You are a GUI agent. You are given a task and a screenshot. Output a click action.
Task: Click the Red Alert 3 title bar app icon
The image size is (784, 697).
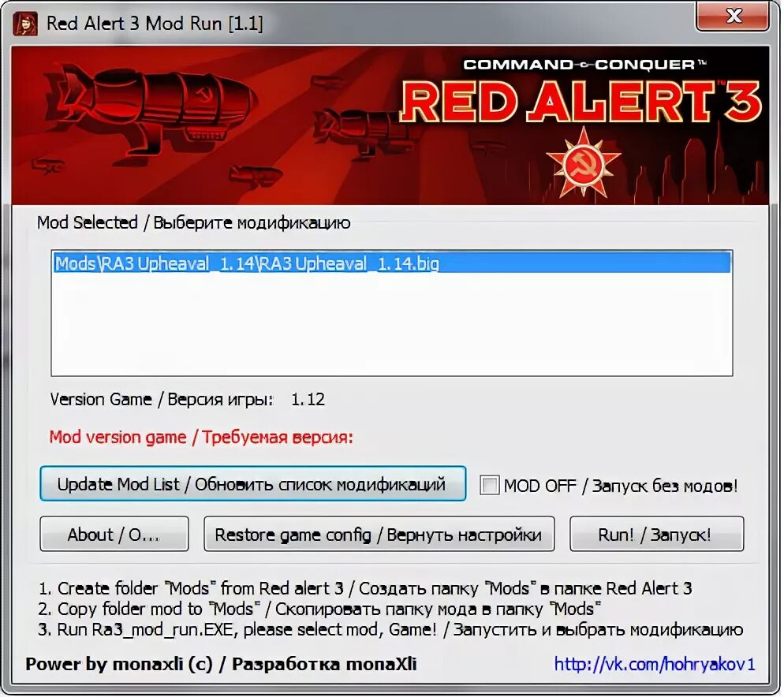point(25,24)
